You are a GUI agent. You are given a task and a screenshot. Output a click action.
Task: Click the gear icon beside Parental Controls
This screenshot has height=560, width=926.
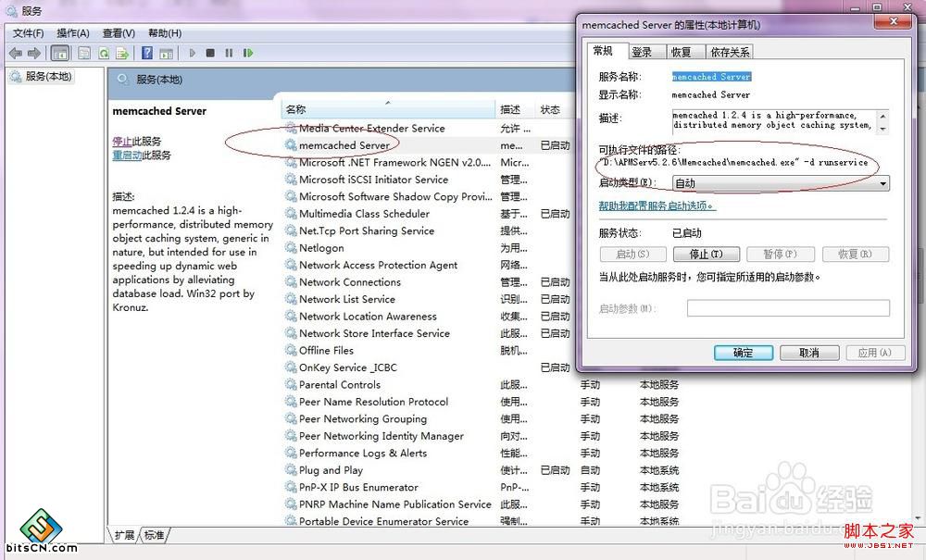pos(291,385)
